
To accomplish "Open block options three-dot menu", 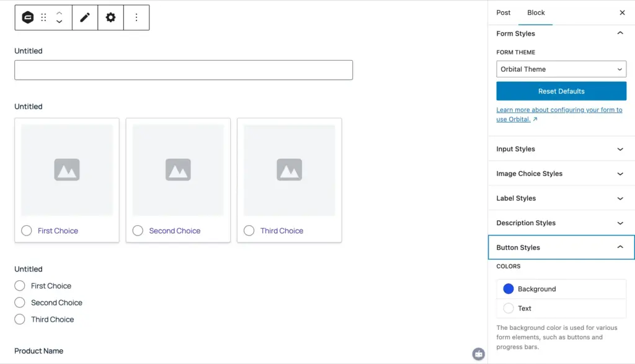I will tap(136, 17).
